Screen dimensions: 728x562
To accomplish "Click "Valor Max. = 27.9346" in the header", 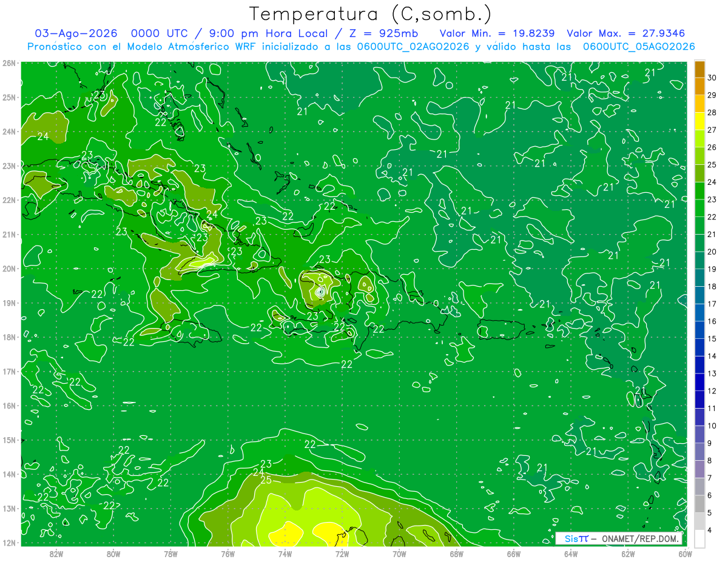I will click(627, 33).
